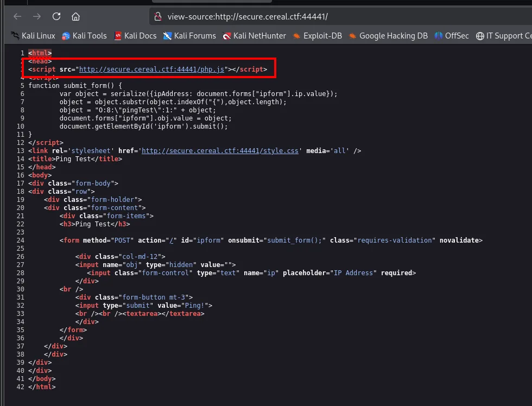Viewport: 532px width, 406px height.
Task: Click the '<title>Ping Test</title>' line
Action: [75, 158]
